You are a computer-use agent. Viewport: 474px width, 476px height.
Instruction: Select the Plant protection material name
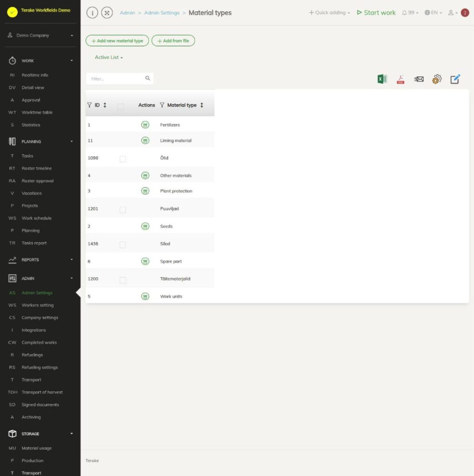(x=176, y=191)
